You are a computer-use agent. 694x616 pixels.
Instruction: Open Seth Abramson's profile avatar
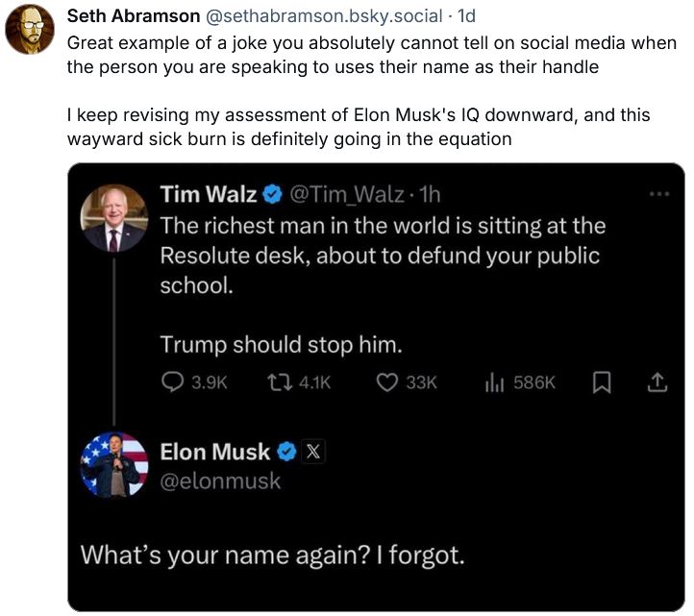[x=30, y=29]
